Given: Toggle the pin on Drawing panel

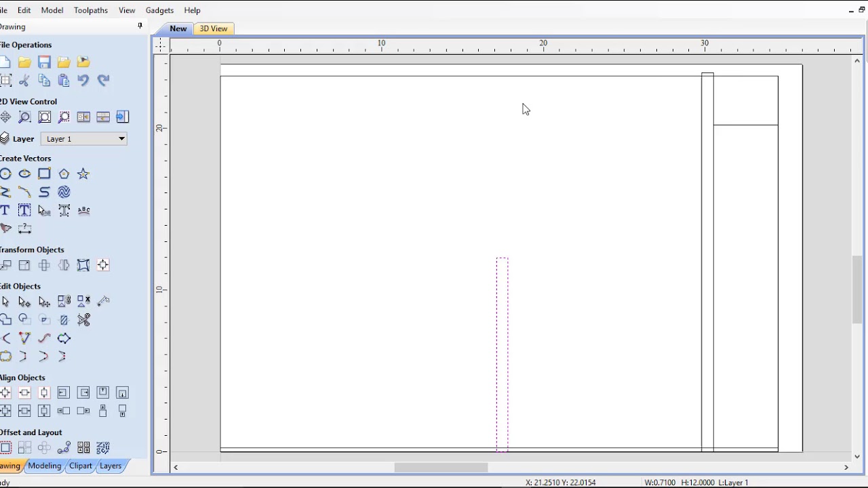Looking at the screenshot, I should click(x=140, y=26).
